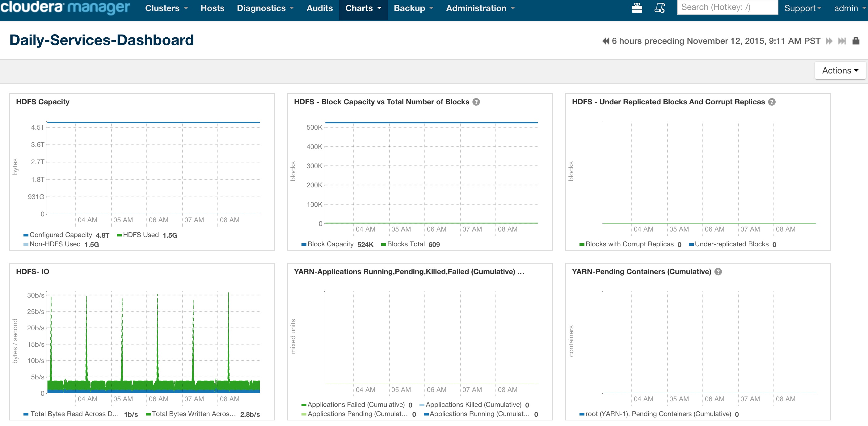
Task: Click the fast-forward time range arrow
Action: point(829,41)
